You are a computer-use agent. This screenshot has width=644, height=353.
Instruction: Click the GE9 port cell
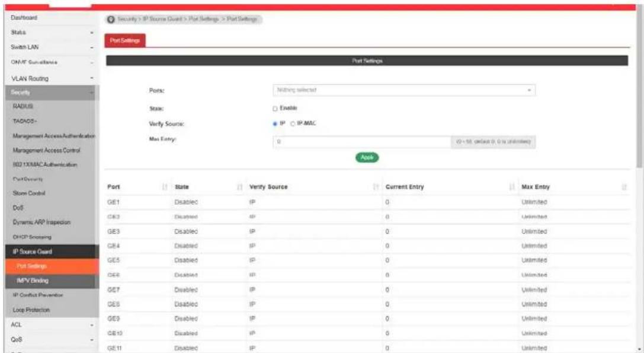[x=113, y=319]
